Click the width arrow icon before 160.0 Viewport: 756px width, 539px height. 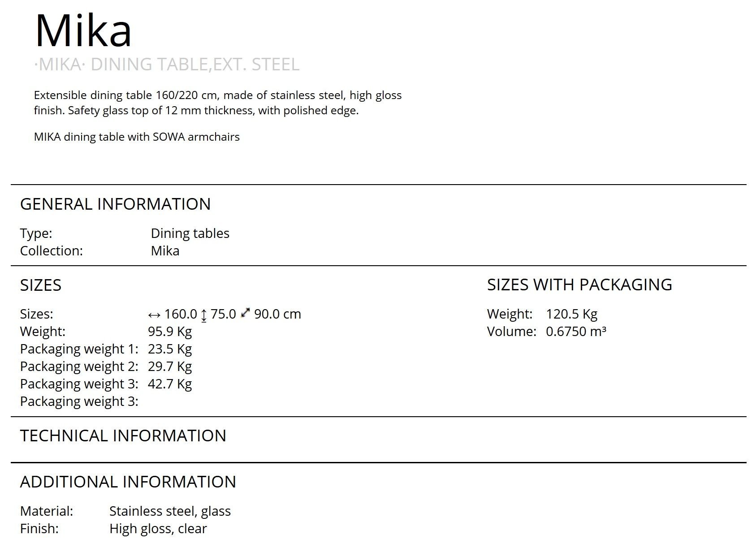154,315
